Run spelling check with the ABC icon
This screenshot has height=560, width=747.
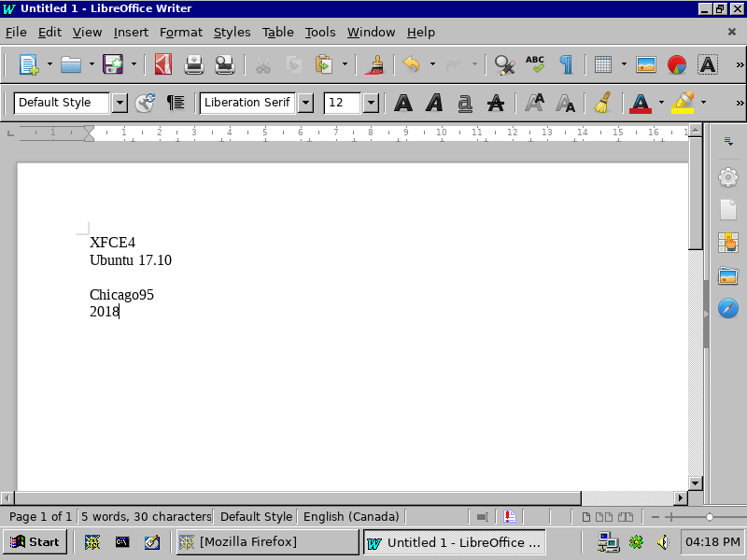click(533, 65)
